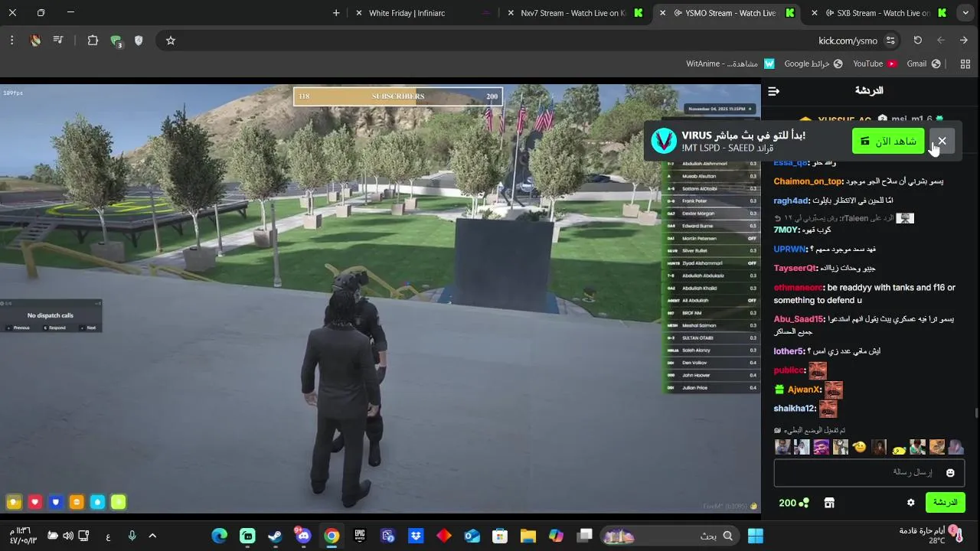Image resolution: width=980 pixels, height=551 pixels.
Task: Focus the send message input field
Action: (x=869, y=473)
